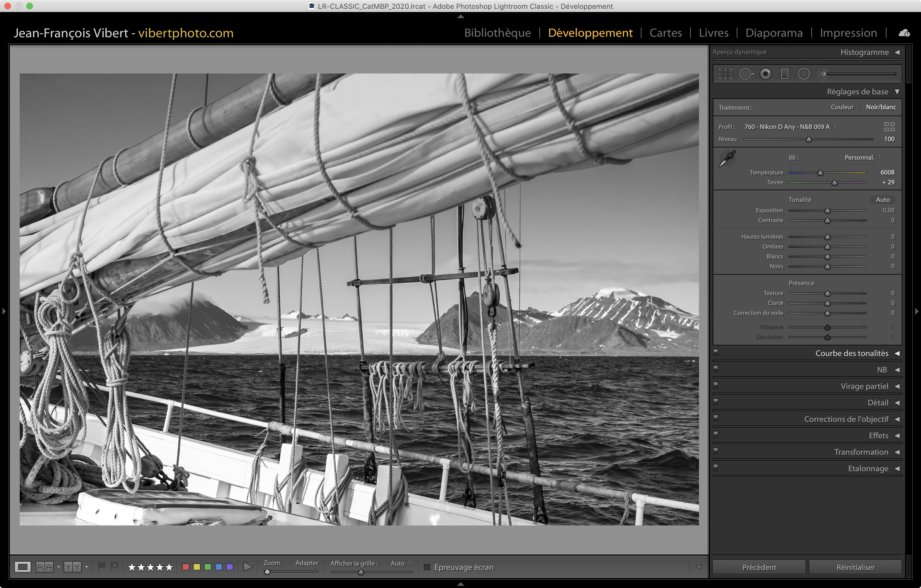This screenshot has height=588, width=921.
Task: Select the Crop overlay tool
Action: pos(725,74)
